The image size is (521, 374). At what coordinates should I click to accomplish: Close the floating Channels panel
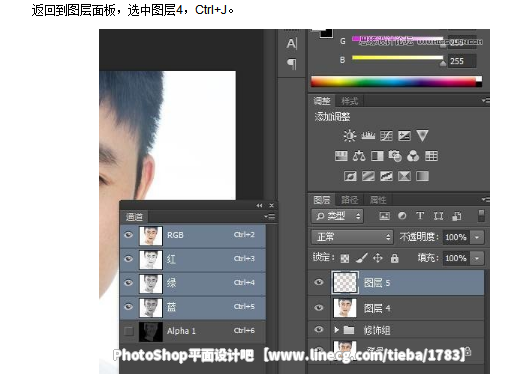272,206
